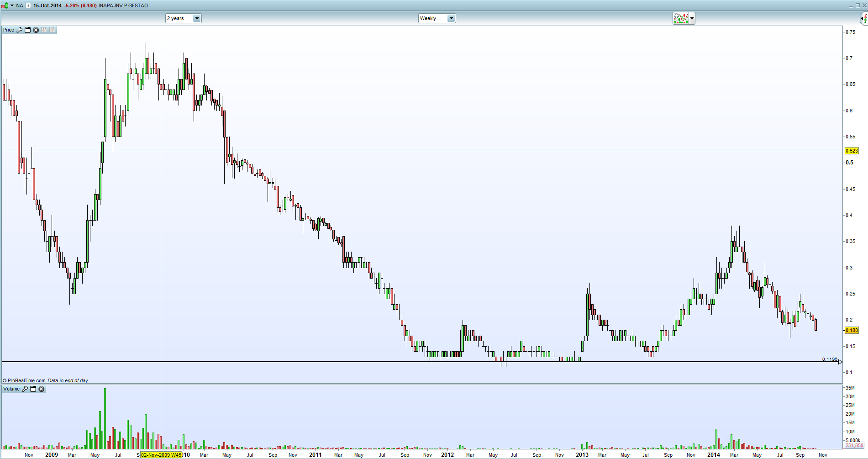Click the 0.5 price axis label
The image size is (868, 459).
849,163
